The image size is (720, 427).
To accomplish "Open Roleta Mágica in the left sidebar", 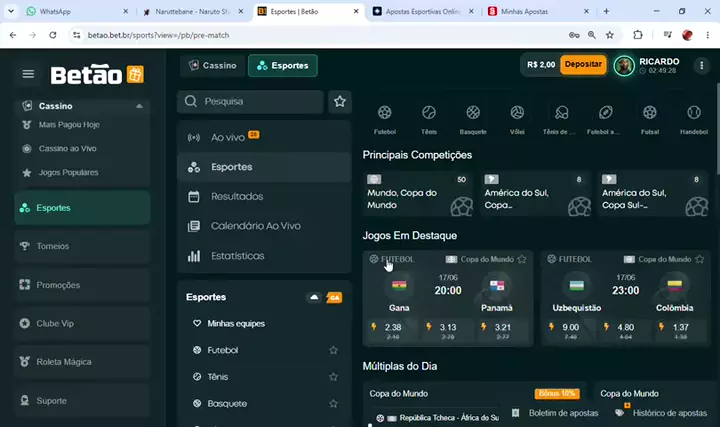I will tap(82, 362).
